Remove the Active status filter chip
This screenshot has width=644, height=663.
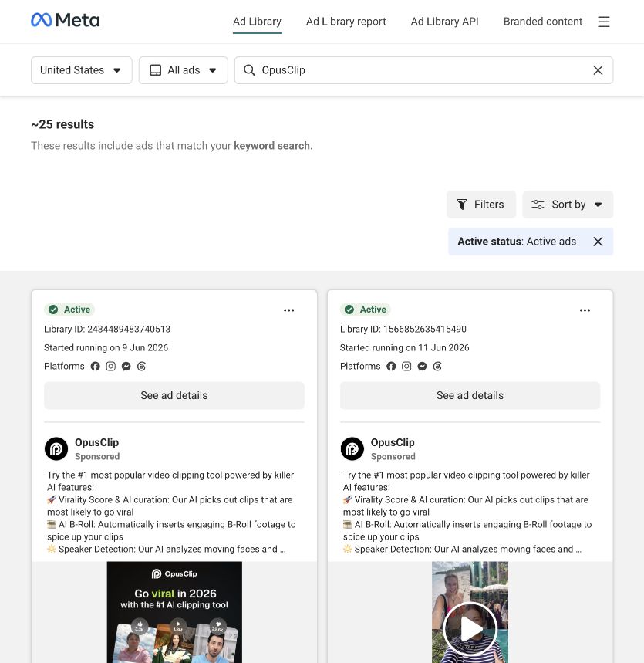click(x=598, y=242)
